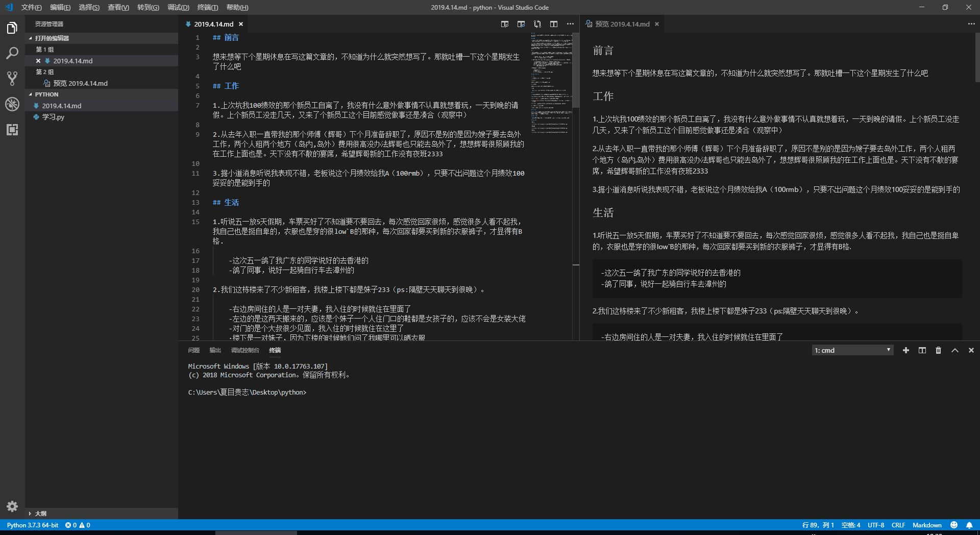The image size is (980, 535).
Task: Open the Manage settings gear
Action: click(12, 506)
